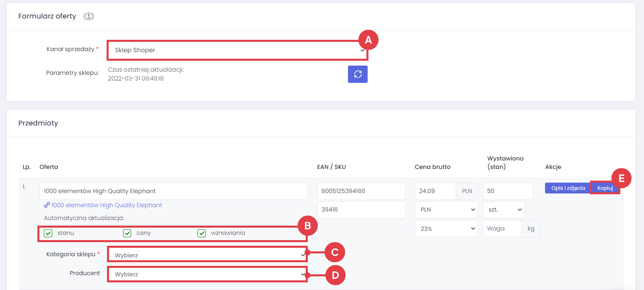
Task: Change the szt. unit dropdown
Action: coord(504,210)
